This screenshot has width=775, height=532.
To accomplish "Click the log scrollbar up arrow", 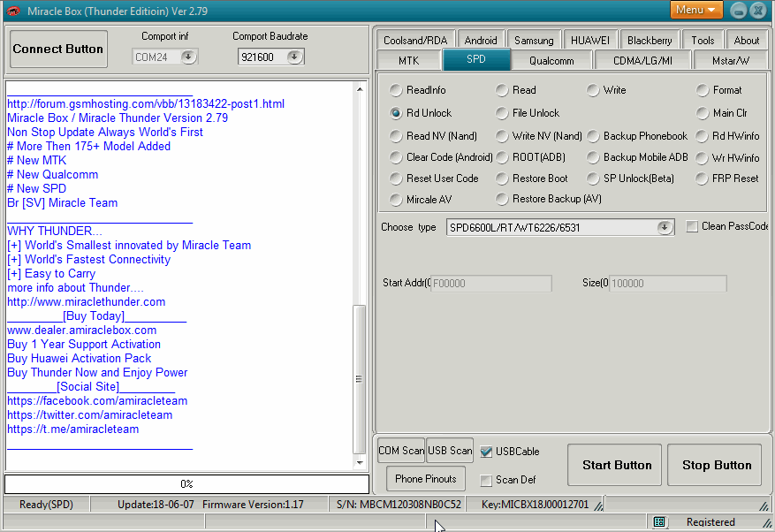I will (x=360, y=89).
